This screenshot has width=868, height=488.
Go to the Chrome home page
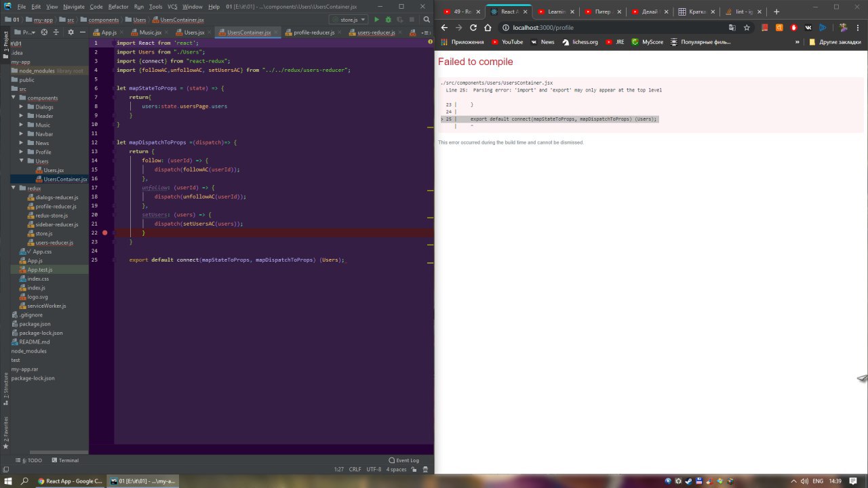coord(488,28)
